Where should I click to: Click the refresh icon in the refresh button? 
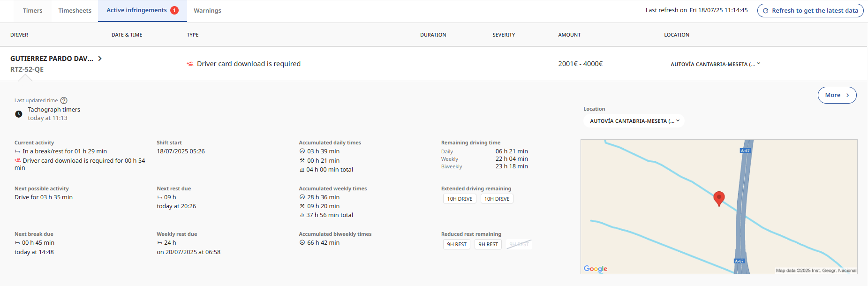point(765,11)
